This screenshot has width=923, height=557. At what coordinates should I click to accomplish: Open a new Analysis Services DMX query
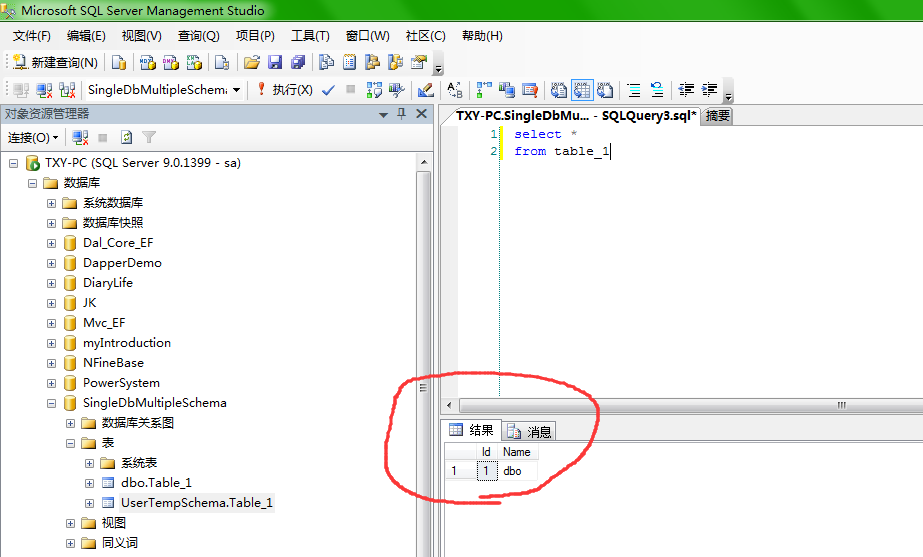tap(171, 62)
